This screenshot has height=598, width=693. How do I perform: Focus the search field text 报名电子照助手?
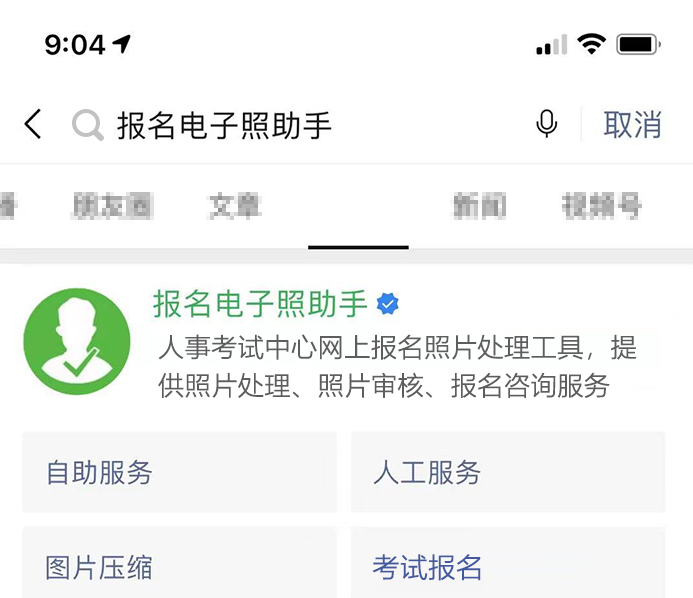(x=224, y=126)
